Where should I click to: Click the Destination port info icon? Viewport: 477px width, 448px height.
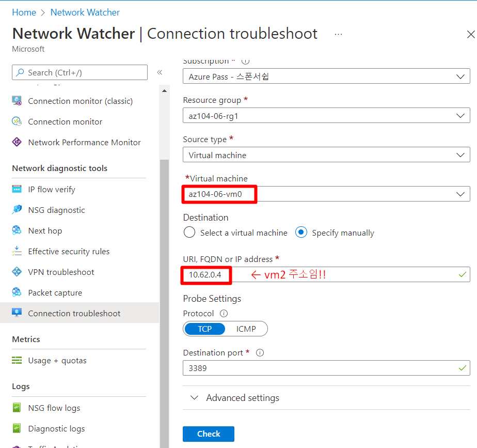click(260, 353)
